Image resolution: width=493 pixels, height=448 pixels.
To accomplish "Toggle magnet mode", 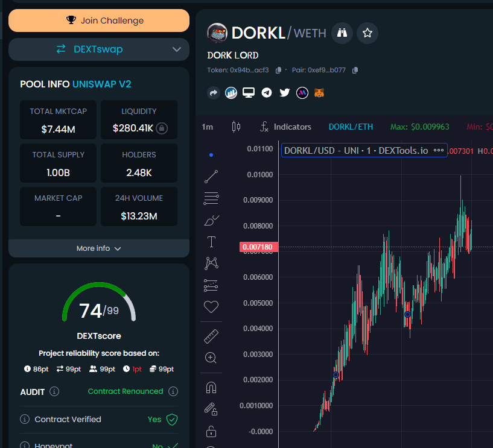I will click(211, 387).
